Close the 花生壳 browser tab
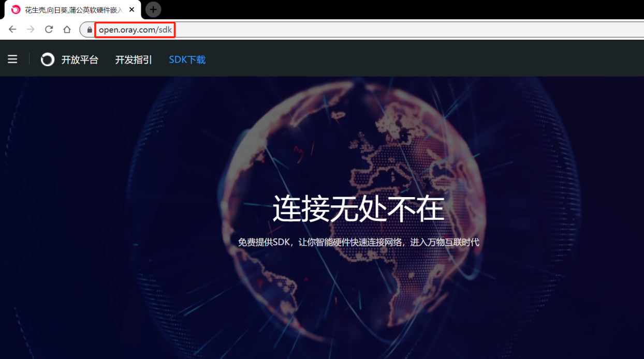Image resolution: width=644 pixels, height=359 pixels. pos(132,9)
